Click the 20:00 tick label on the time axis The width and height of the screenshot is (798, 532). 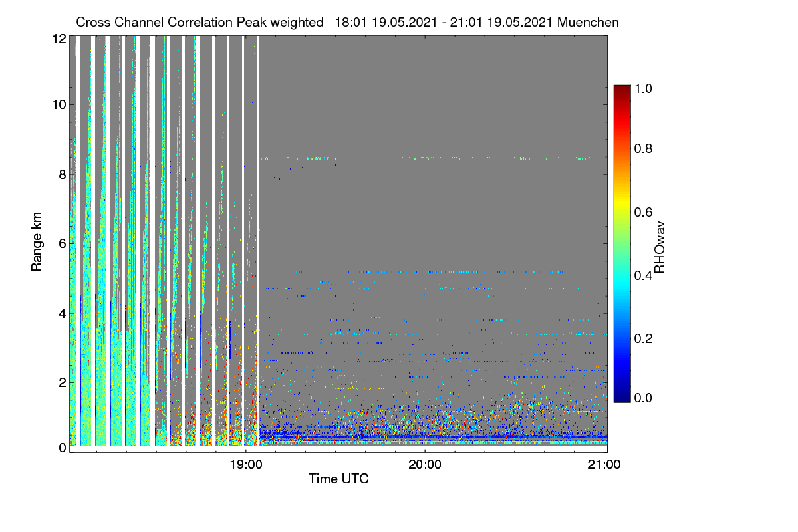tap(426, 465)
